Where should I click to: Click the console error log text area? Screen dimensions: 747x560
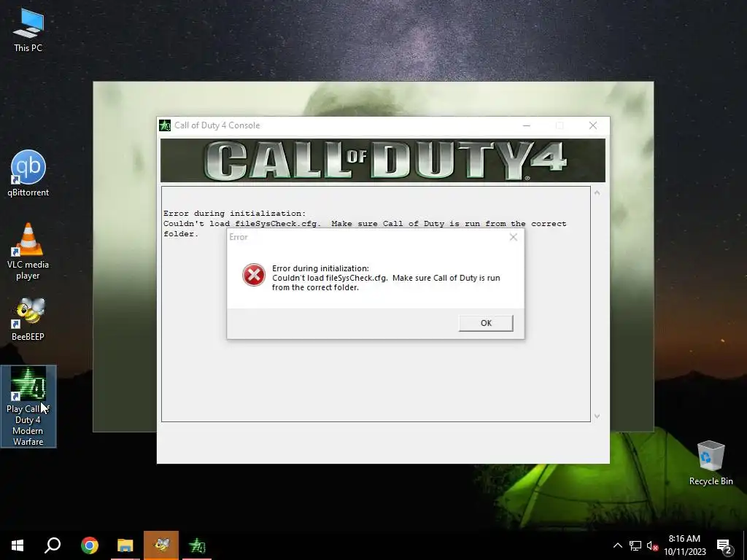coord(376,304)
